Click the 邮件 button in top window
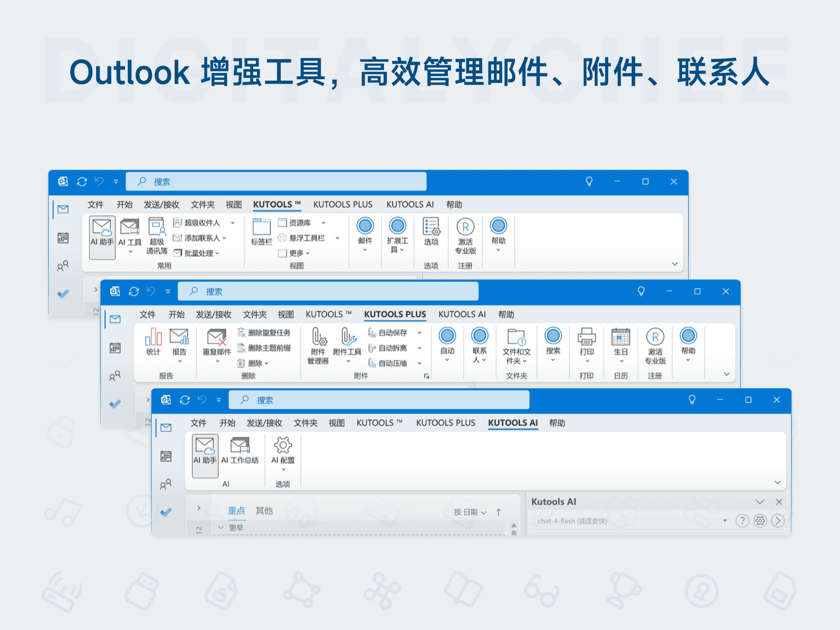Viewport: 840px width, 630px height. click(x=365, y=235)
